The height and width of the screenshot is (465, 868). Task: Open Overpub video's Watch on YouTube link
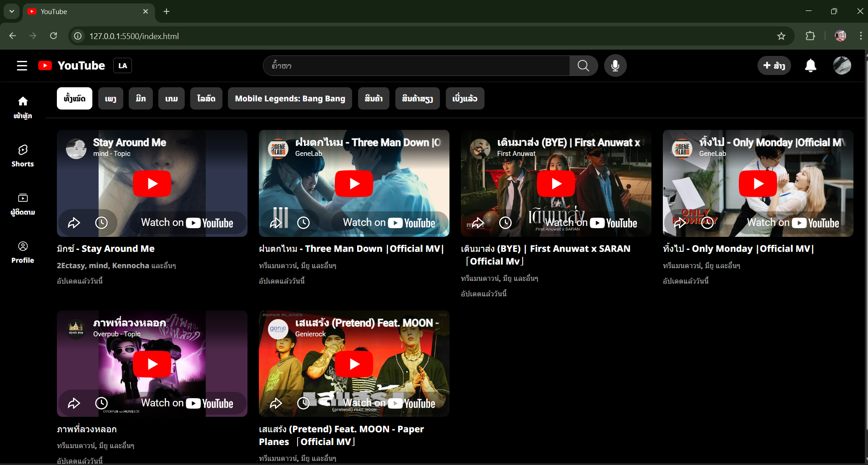pyautogui.click(x=187, y=403)
